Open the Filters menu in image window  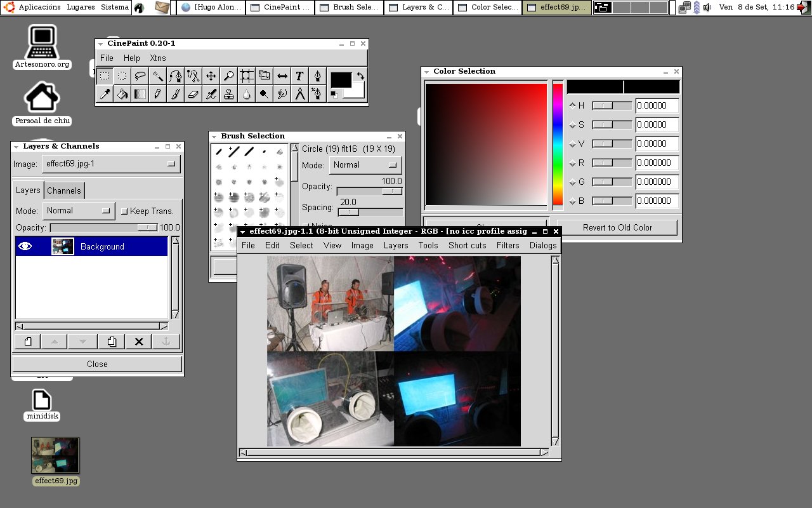pyautogui.click(x=507, y=245)
